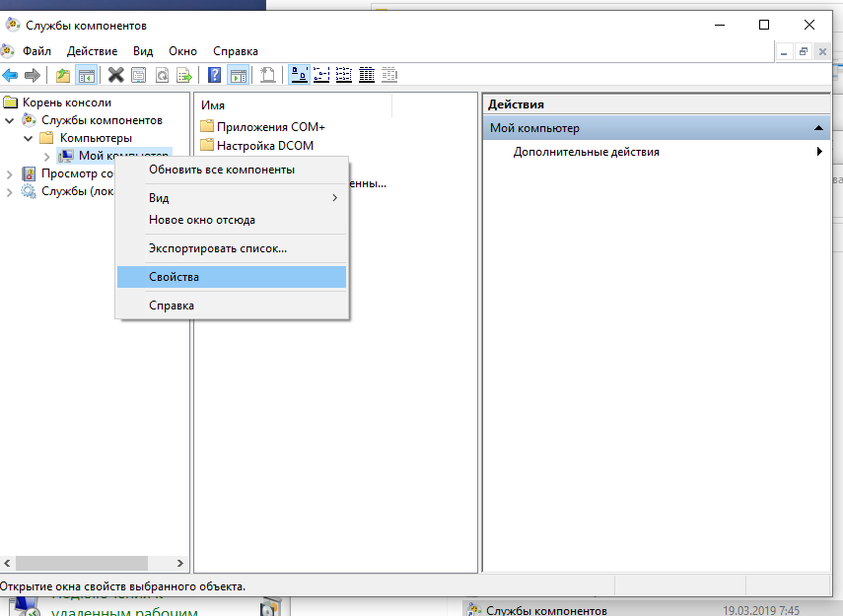The width and height of the screenshot is (843, 616).
Task: Switch to Large icons view
Action: pos(299,75)
